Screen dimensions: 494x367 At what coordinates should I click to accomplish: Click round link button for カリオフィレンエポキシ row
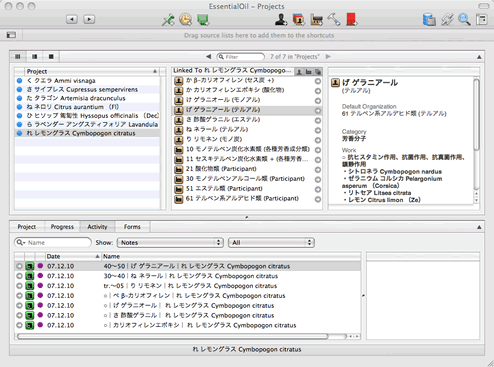(318, 91)
